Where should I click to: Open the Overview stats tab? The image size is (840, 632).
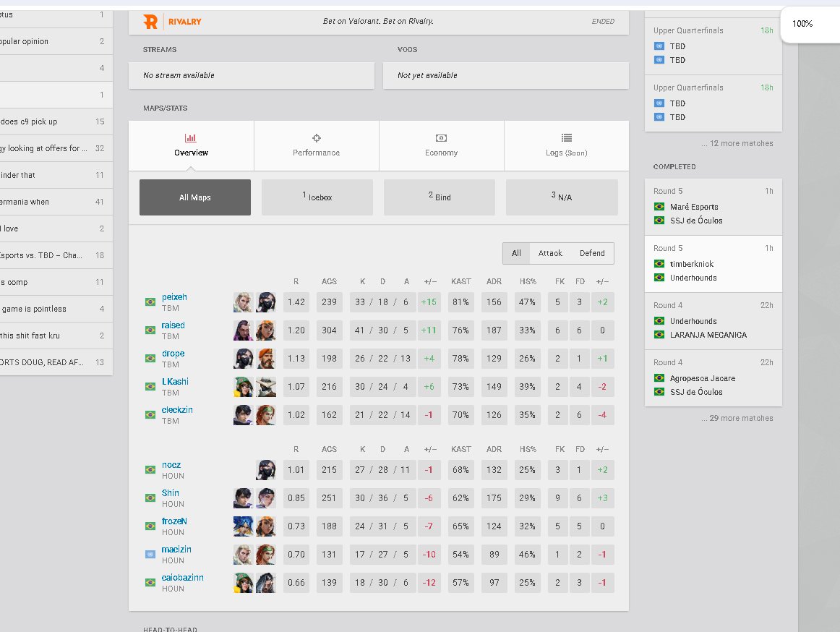coord(192,146)
